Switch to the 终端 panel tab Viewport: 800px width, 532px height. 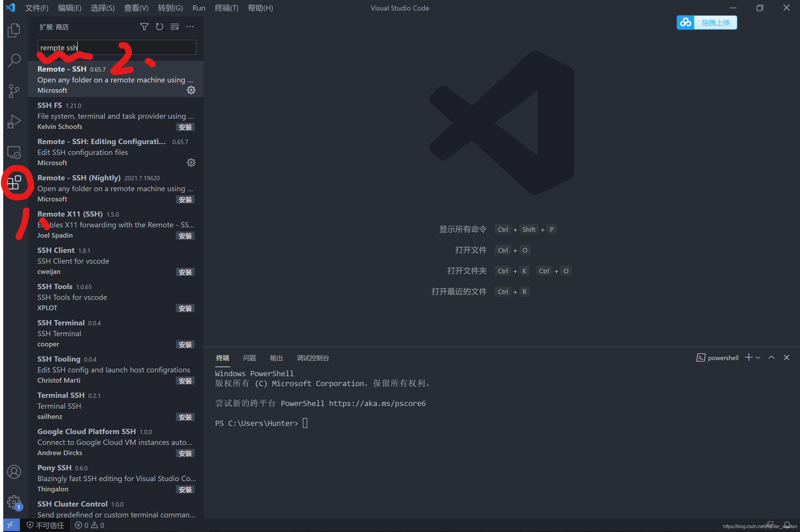(222, 357)
